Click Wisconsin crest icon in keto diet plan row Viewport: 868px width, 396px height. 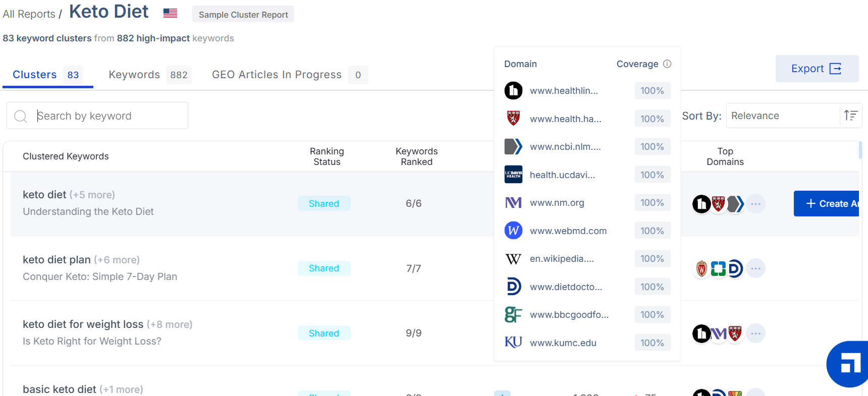(701, 268)
